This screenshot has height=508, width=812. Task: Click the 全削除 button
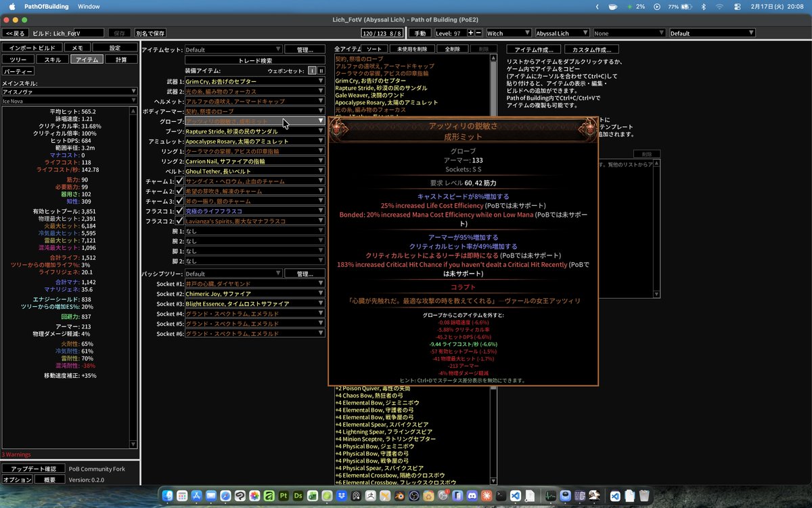click(452, 49)
